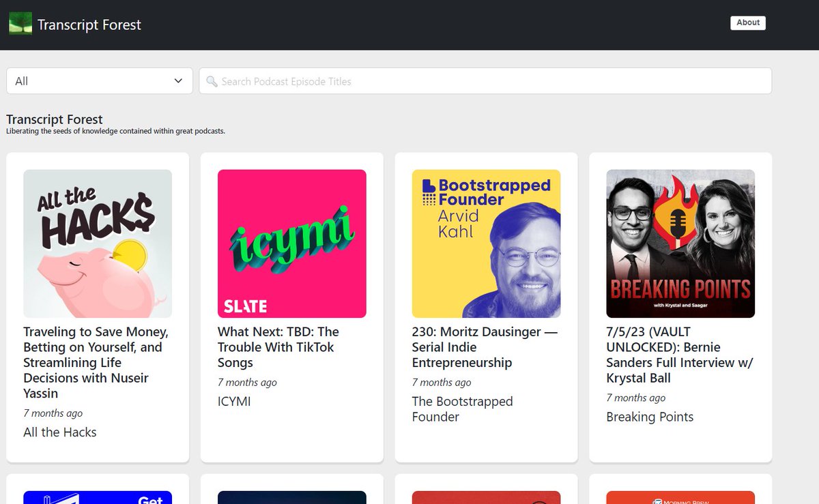This screenshot has height=504, width=819.
Task: Click the Transcript Forest tree logo icon
Action: point(20,24)
